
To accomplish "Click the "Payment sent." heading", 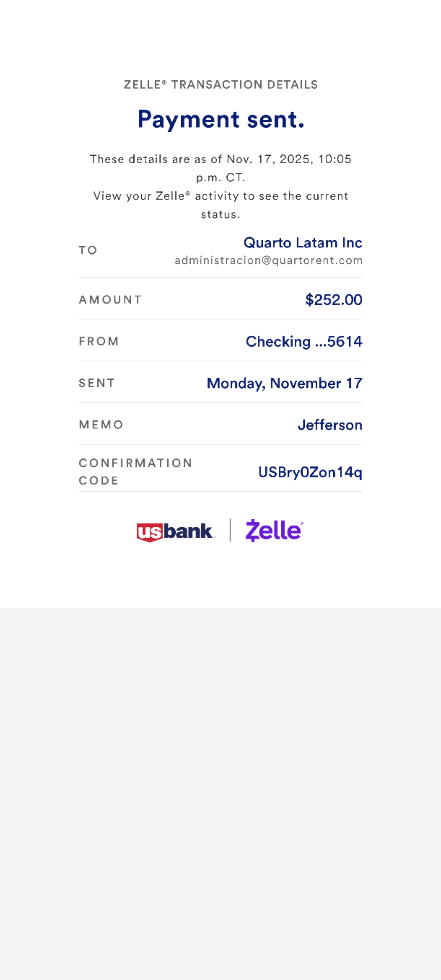I will coord(221,120).
